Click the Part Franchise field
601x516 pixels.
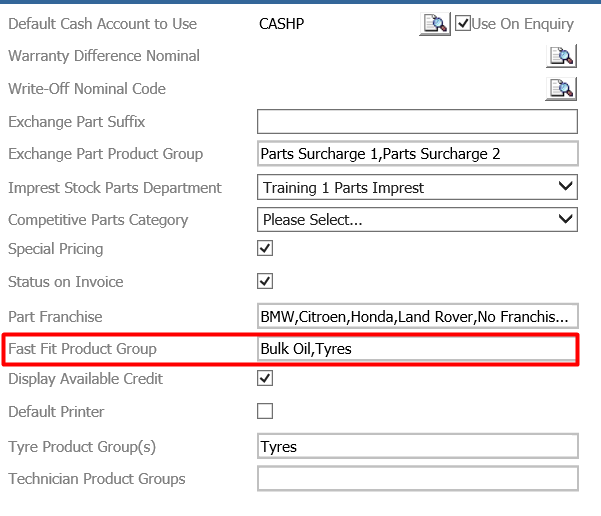click(x=417, y=317)
